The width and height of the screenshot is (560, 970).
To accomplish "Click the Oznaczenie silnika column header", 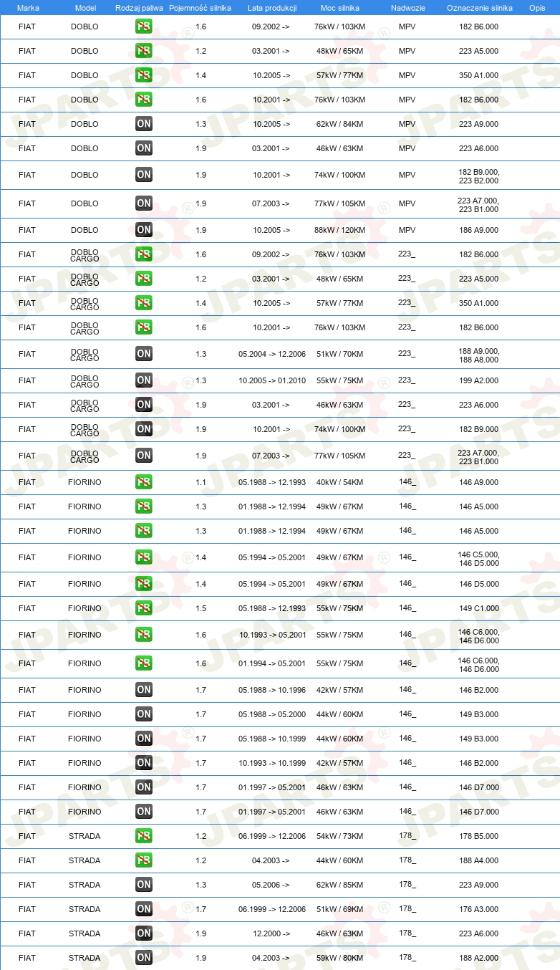I will [479, 8].
